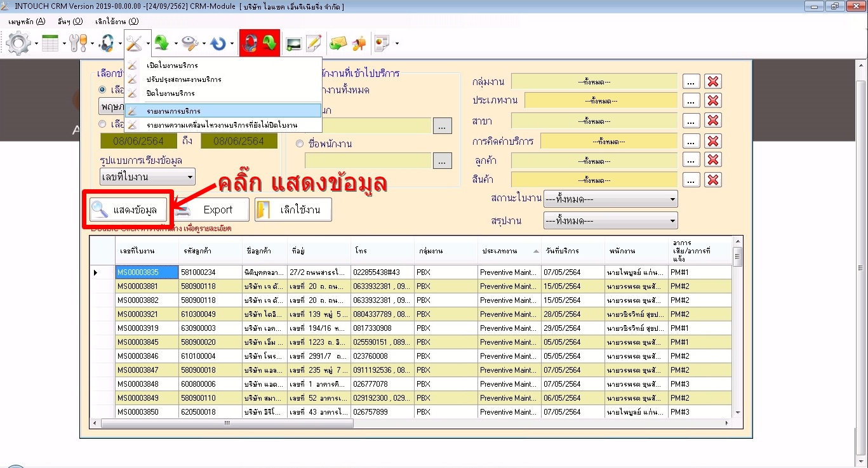
Task: Select the first radio button above month dropdown
Action: click(x=102, y=90)
